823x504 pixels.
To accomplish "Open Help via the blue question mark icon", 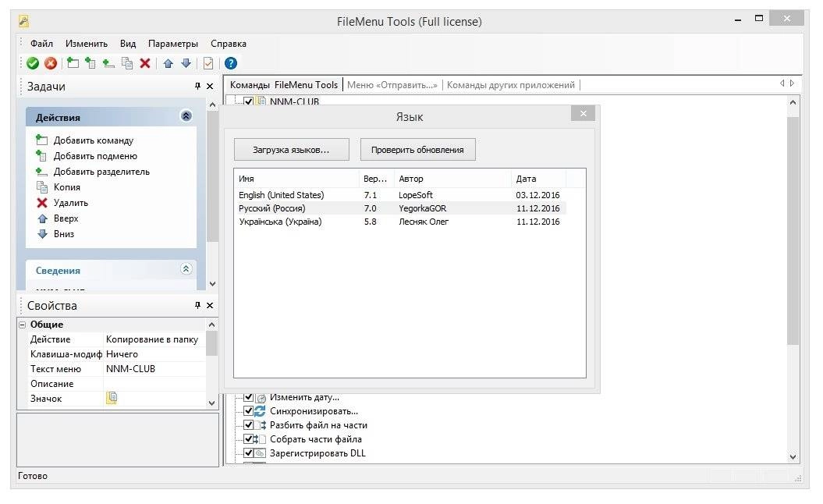I will click(x=230, y=63).
